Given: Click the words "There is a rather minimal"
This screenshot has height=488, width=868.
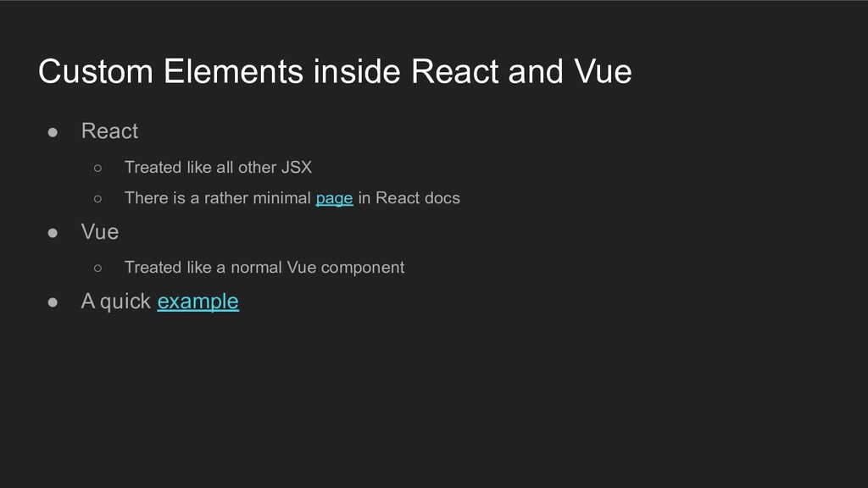Looking at the screenshot, I should [218, 198].
